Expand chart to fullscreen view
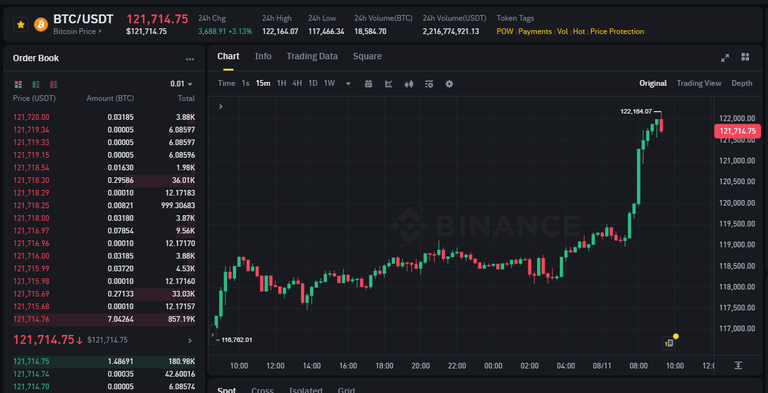Screen dimensions: 768x393 725,57
